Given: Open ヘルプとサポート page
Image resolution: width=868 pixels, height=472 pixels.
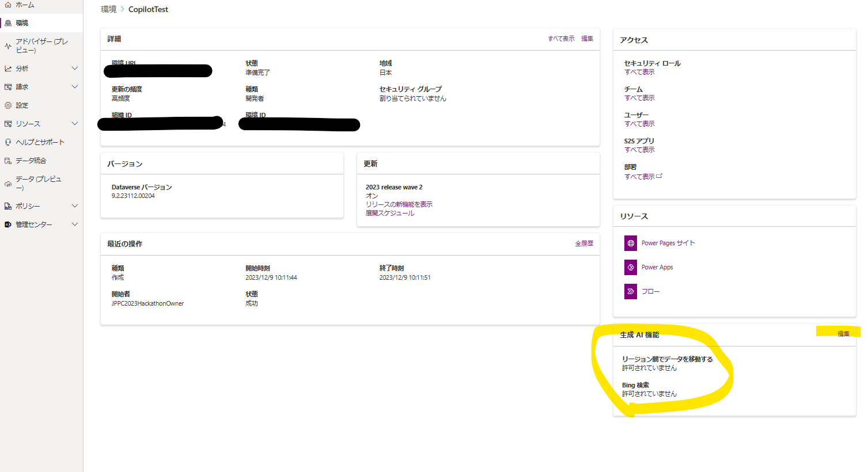Looking at the screenshot, I should point(41,142).
